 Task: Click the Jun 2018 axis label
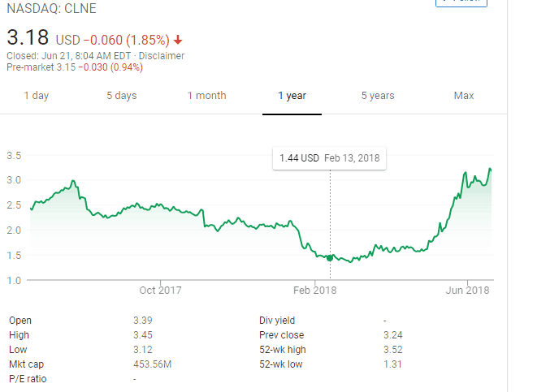467,290
